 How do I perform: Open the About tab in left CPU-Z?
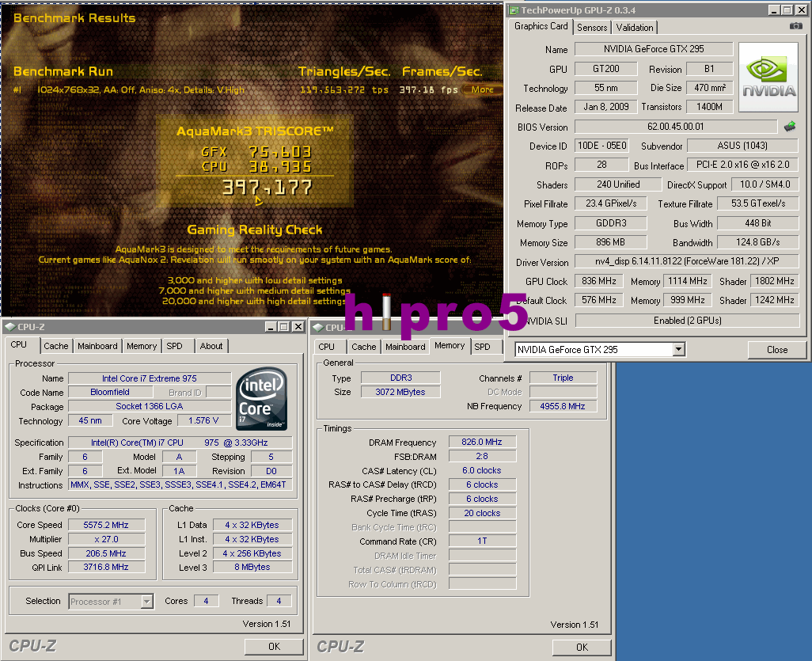pos(211,346)
